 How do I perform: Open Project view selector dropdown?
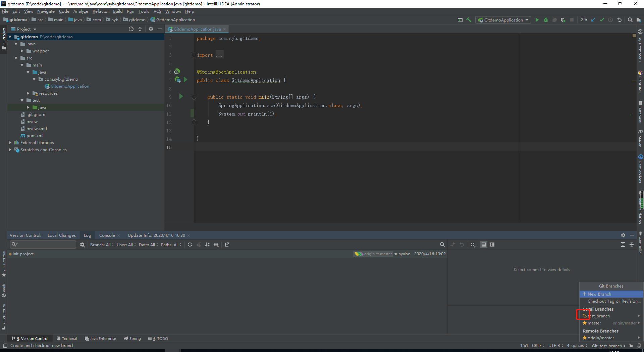click(23, 29)
